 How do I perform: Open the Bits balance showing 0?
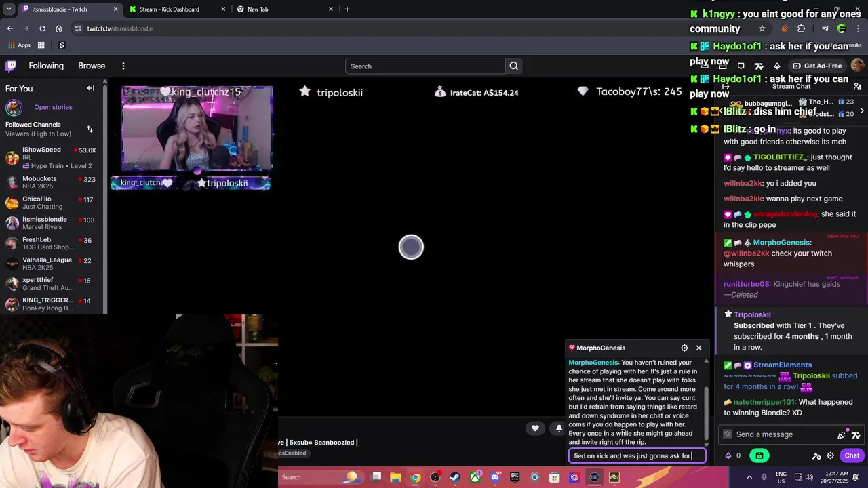733,455
